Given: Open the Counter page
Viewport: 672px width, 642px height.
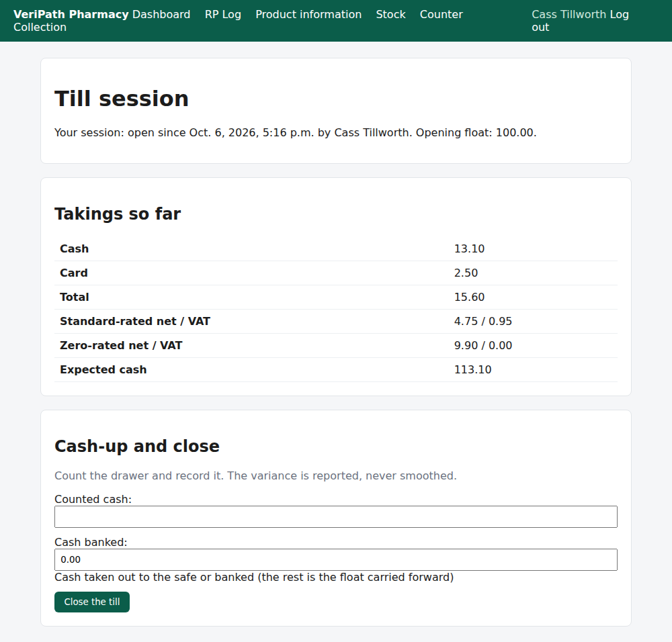Looking at the screenshot, I should point(442,14).
